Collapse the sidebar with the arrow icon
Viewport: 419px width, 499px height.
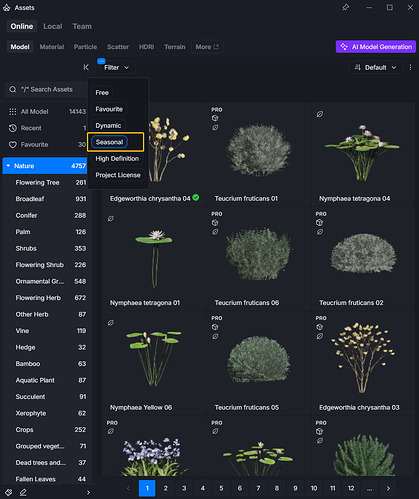[86, 67]
